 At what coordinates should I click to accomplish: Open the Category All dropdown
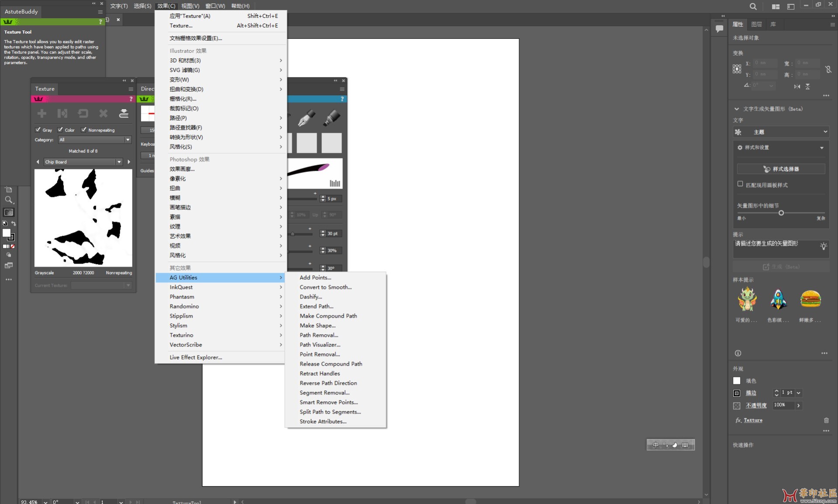94,140
